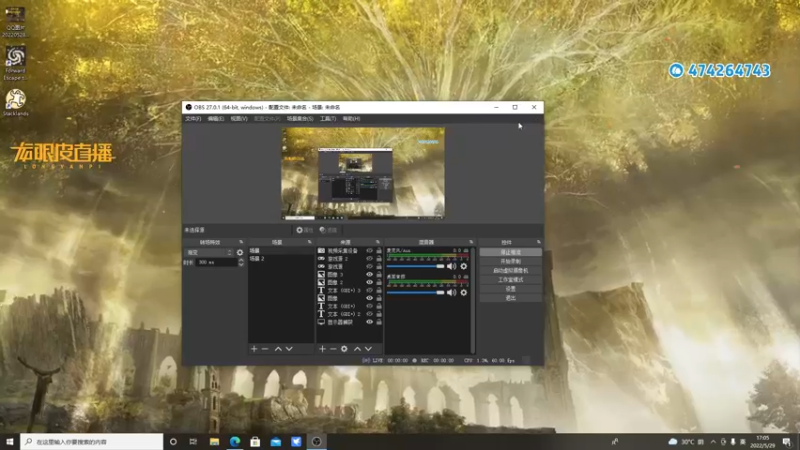Click the transition duration 300 ms field
The width and height of the screenshot is (800, 450).
point(217,262)
